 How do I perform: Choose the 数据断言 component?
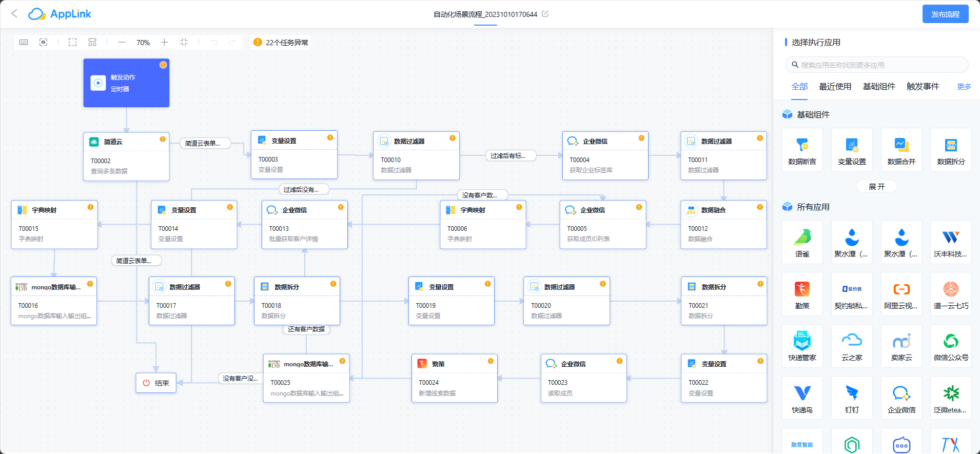click(802, 150)
